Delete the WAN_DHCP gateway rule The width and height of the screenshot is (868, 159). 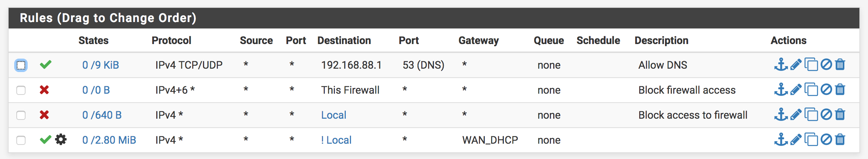click(x=840, y=140)
